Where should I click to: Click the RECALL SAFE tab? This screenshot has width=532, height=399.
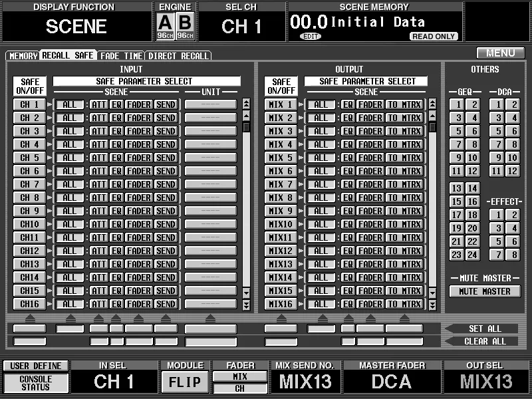coord(68,55)
